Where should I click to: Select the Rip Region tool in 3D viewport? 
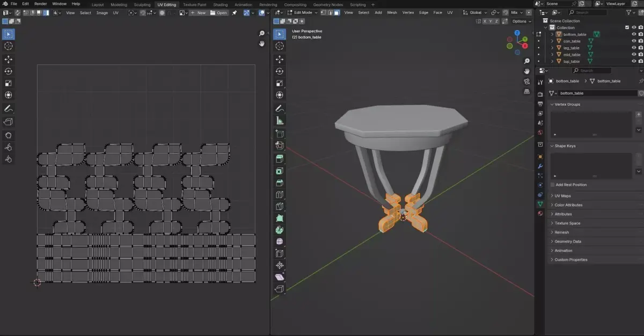(280, 289)
